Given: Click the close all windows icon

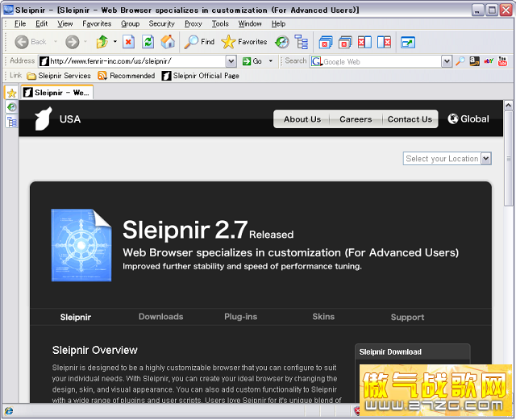Looking at the screenshot, I should click(x=326, y=42).
